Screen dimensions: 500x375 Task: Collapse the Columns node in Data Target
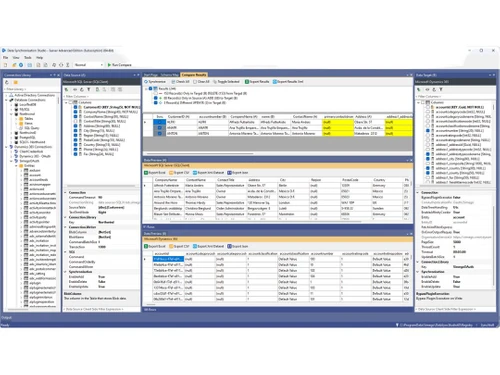pyautogui.click(x=418, y=103)
